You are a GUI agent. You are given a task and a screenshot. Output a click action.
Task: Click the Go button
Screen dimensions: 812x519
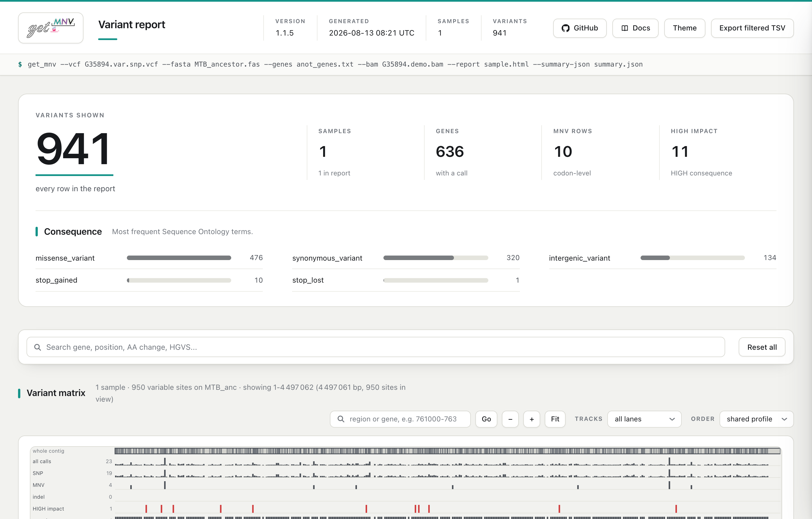pyautogui.click(x=486, y=419)
